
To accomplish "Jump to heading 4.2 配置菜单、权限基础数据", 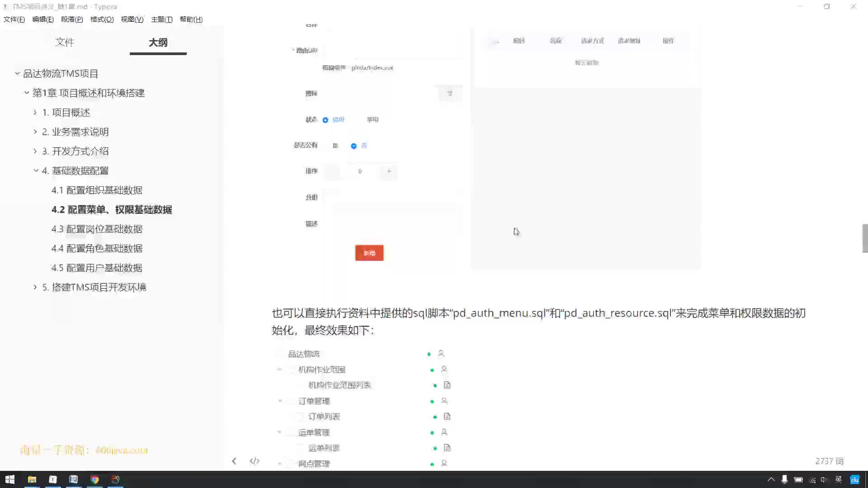I will coord(112,210).
